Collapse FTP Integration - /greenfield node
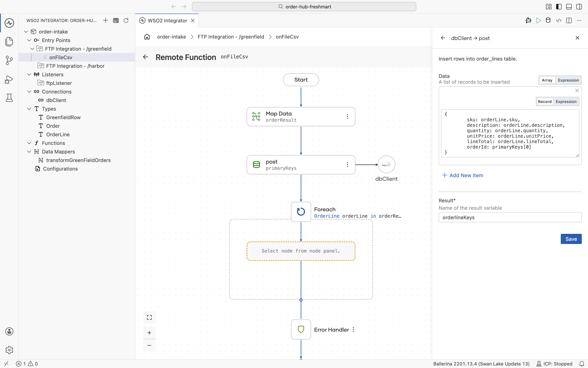The height and width of the screenshot is (368, 588). click(32, 49)
